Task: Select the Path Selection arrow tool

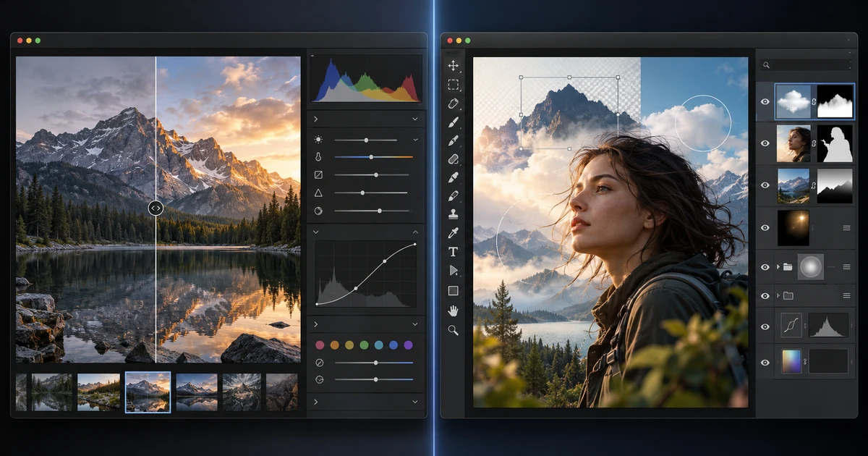Action: point(454,271)
